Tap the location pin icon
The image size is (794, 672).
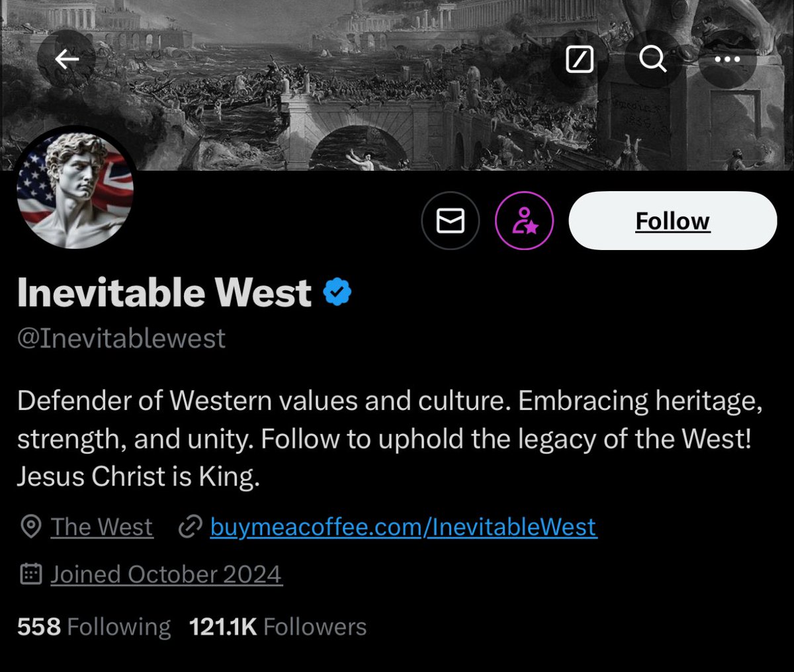[30, 527]
